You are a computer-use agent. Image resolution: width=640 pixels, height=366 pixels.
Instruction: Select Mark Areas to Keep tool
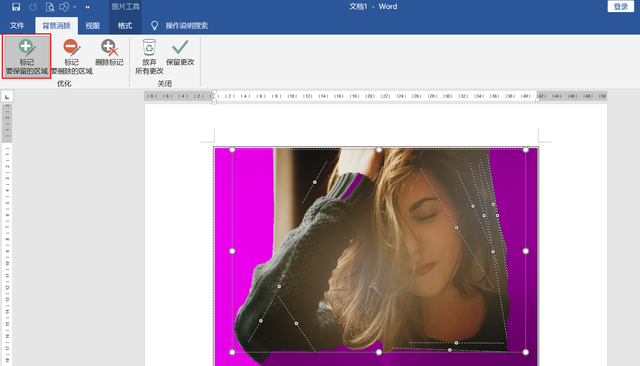27,56
